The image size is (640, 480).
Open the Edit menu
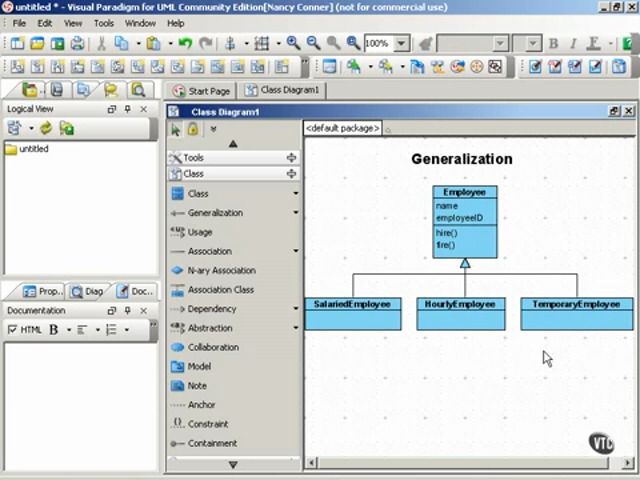(45, 23)
